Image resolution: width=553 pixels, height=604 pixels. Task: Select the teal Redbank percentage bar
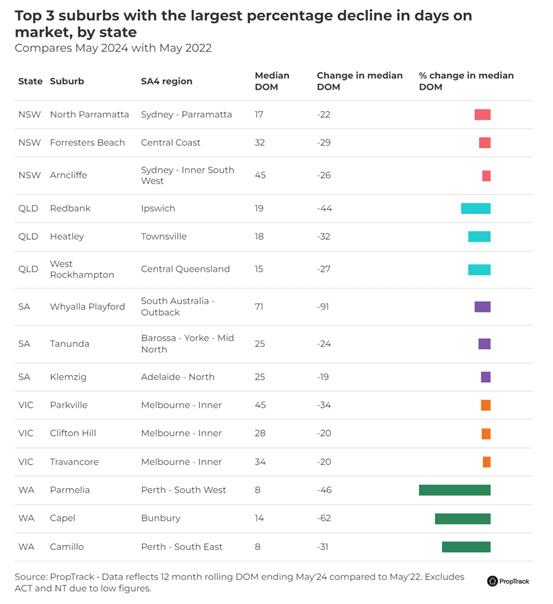tap(476, 208)
